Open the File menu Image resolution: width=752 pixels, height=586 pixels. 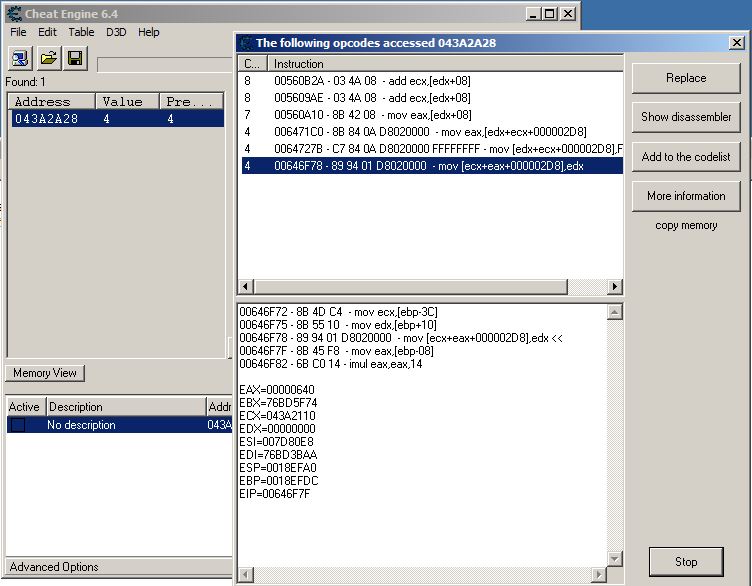(x=18, y=32)
